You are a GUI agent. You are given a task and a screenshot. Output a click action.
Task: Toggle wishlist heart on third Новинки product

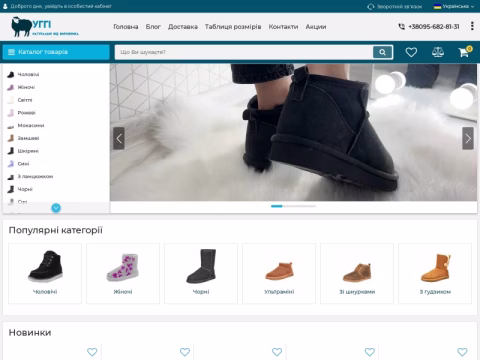277,352
